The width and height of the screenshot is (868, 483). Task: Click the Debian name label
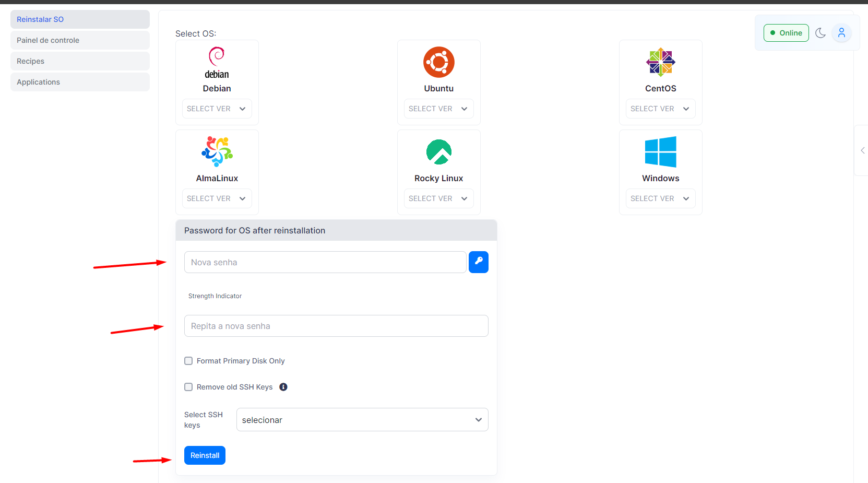pos(217,88)
